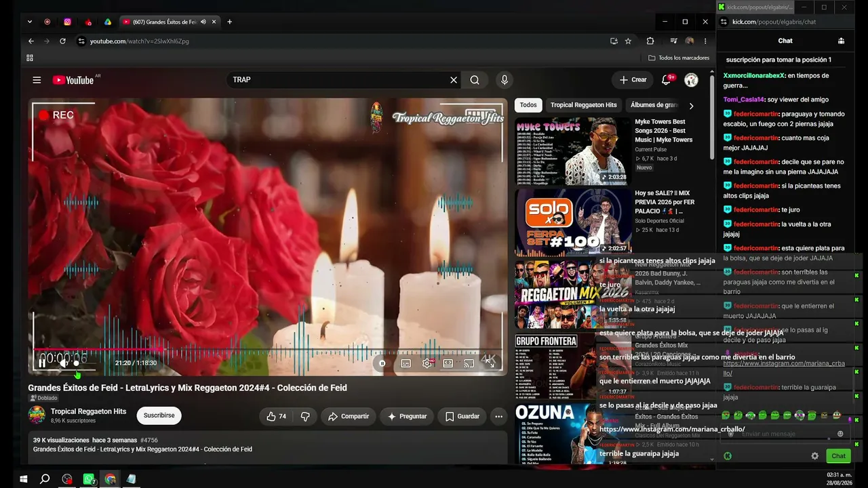868x488 pixels.
Task: Open the emoji picker in Kick chat
Action: 840,434
